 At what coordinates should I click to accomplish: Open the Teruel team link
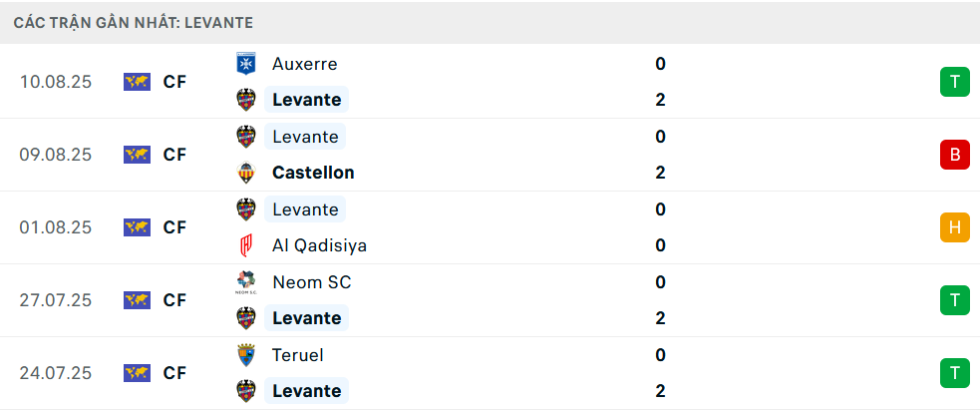point(297,355)
